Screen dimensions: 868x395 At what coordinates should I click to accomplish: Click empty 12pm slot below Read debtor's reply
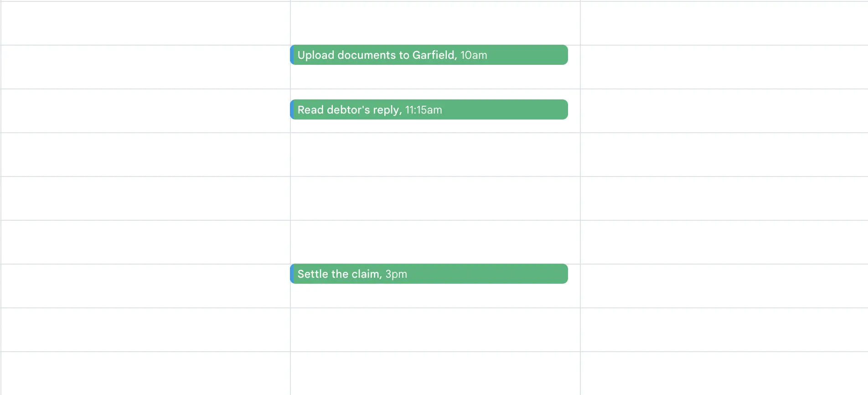coord(435,154)
